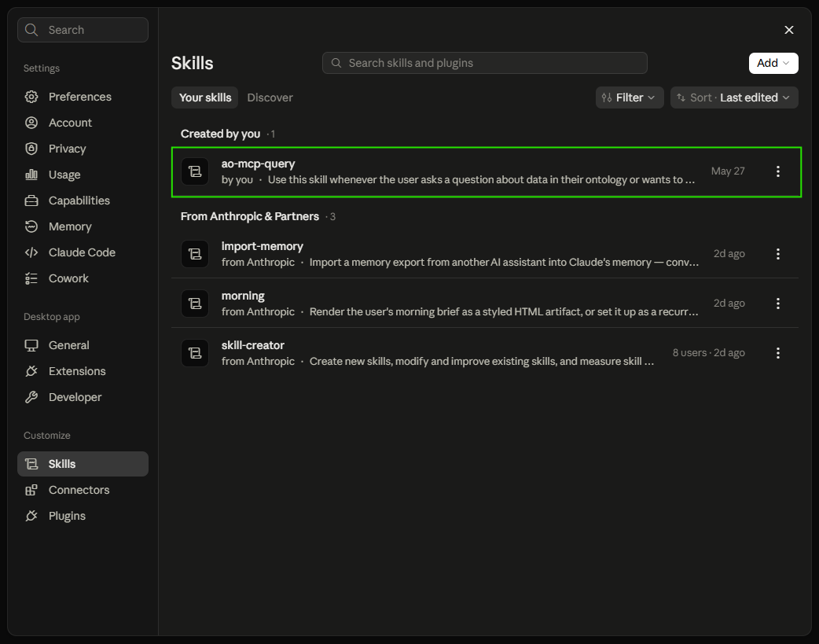Image resolution: width=819 pixels, height=644 pixels.
Task: Switch to the Your skills tab
Action: coord(204,98)
